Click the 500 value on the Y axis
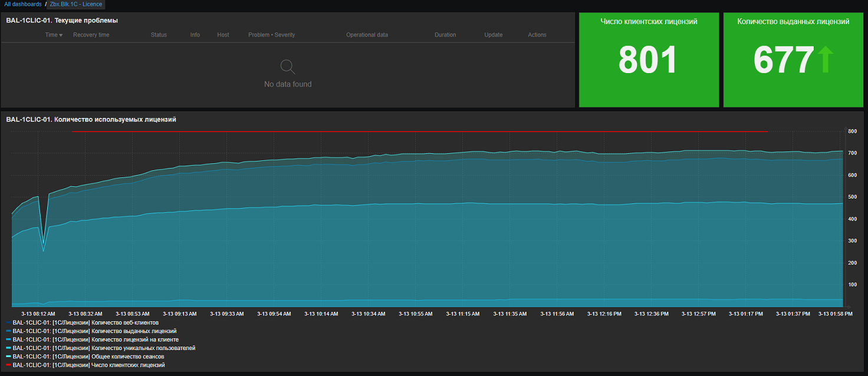The height and width of the screenshot is (376, 868). (x=852, y=197)
